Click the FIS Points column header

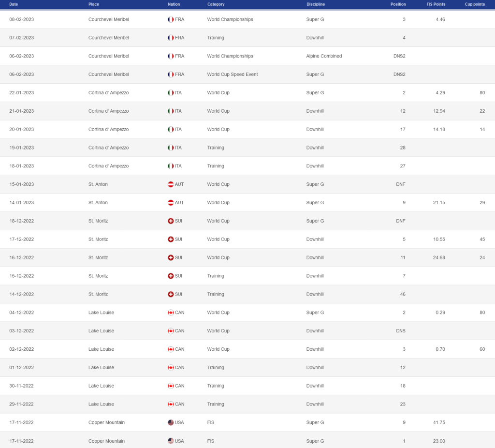click(436, 4)
